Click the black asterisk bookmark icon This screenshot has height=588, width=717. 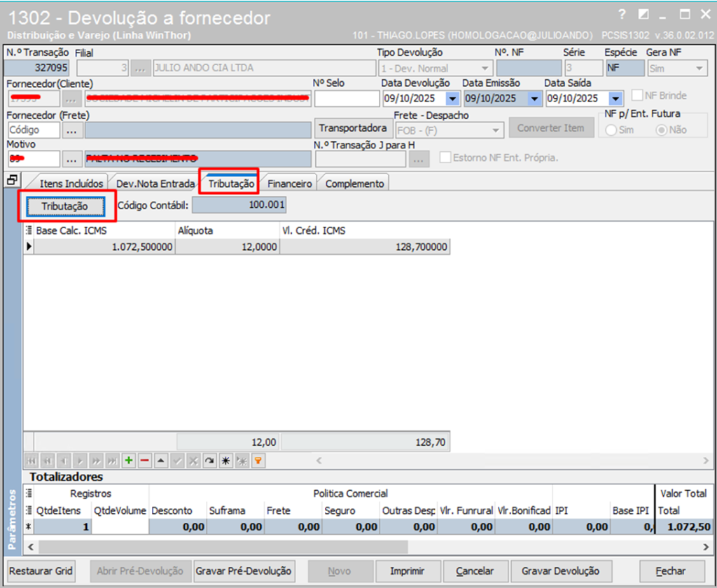click(225, 461)
